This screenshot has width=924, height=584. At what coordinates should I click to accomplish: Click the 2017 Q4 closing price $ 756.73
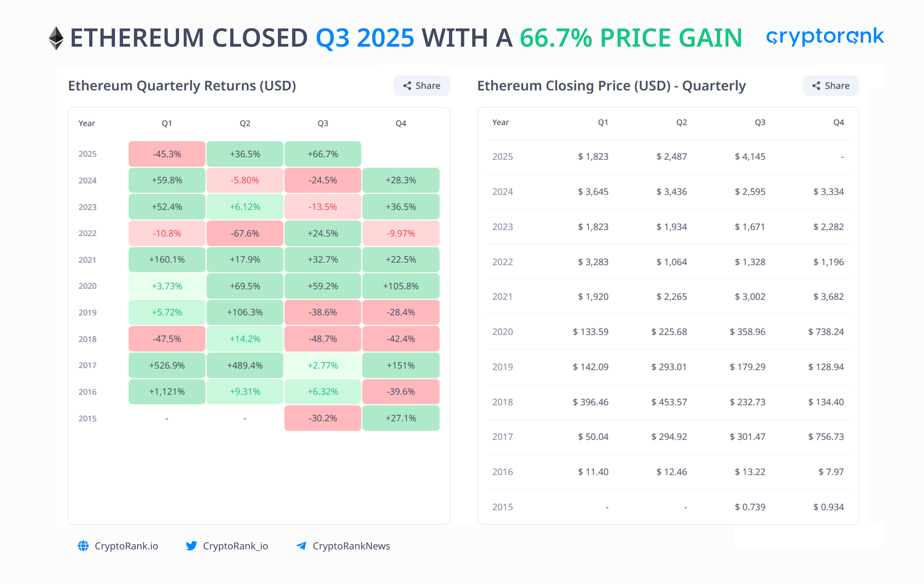point(826,437)
